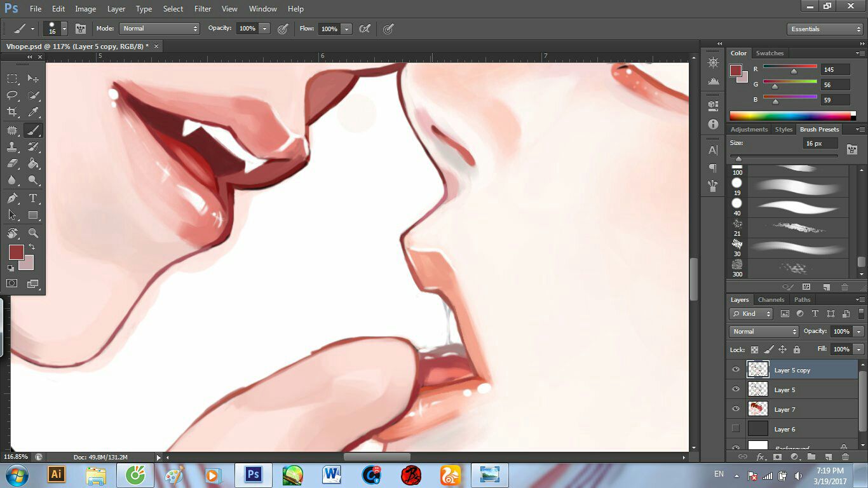Open Microsoft Word from the taskbar

[332, 475]
